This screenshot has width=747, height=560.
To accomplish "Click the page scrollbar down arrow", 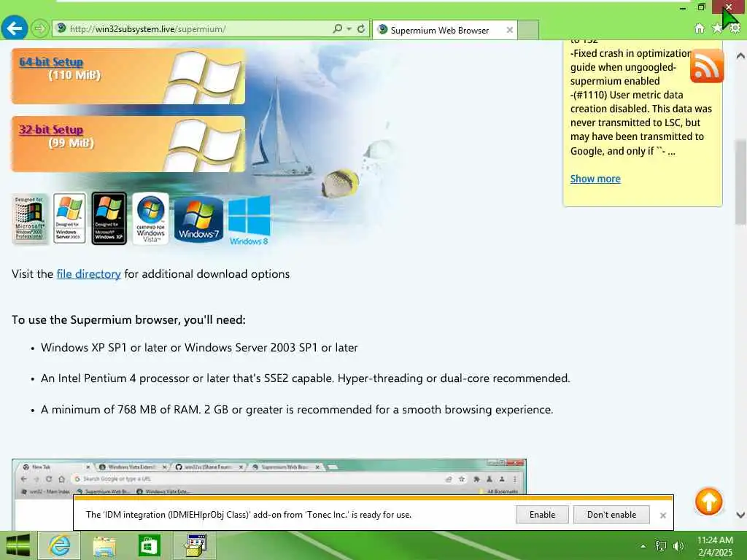I will coord(740,515).
